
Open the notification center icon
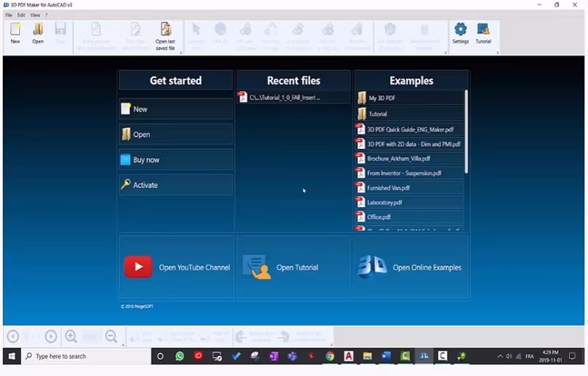[x=572, y=356]
